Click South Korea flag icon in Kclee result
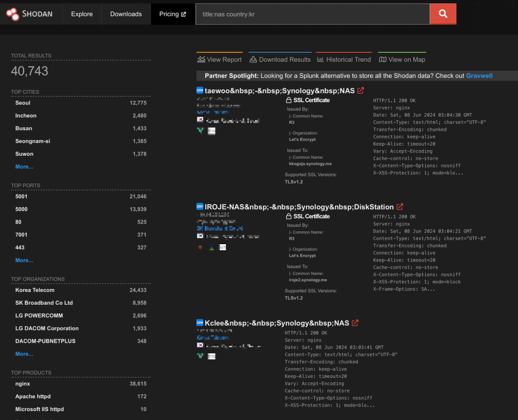Screen dimensions: 518x420 200,345
